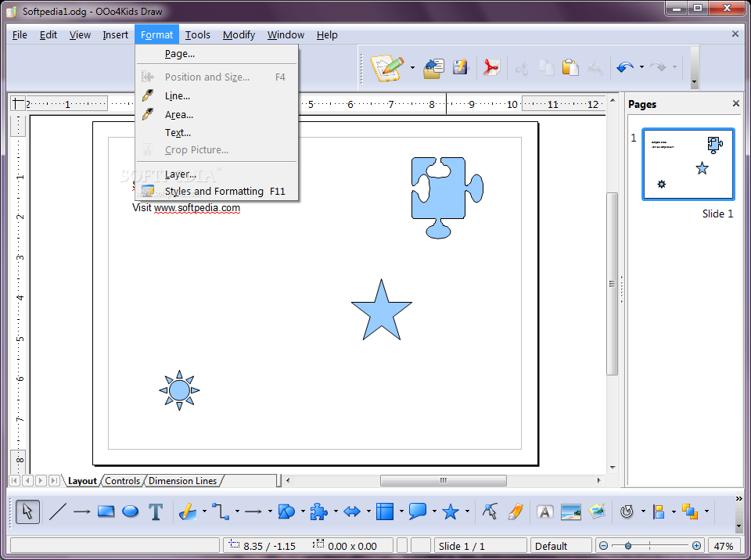Expand the Connector tool dropdown arrow
The image size is (751, 560).
tap(237, 512)
